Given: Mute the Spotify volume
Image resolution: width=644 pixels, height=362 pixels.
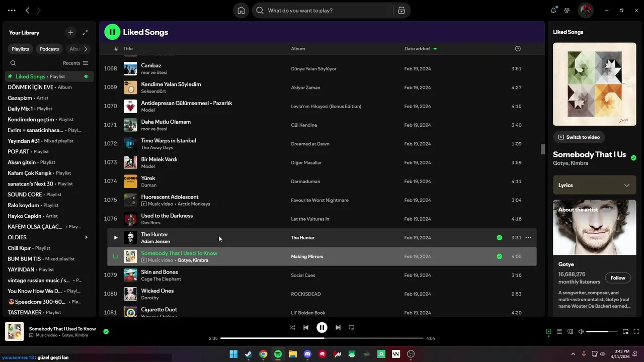Looking at the screenshot, I should point(581,332).
